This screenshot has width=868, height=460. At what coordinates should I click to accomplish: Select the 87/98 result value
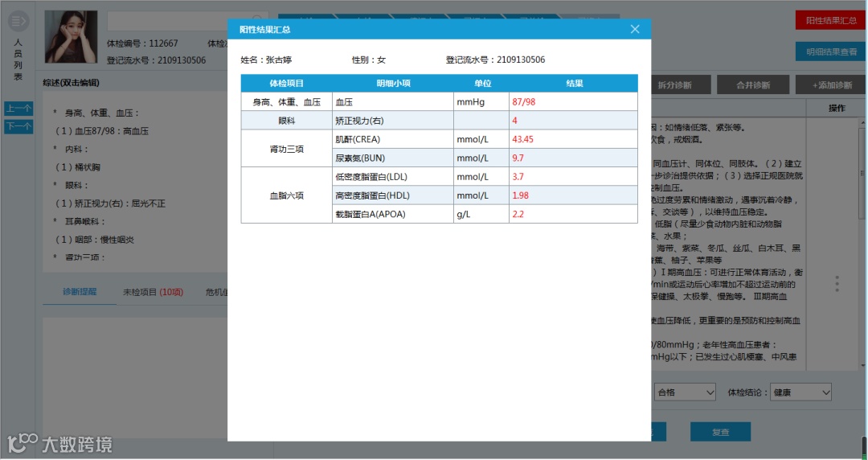524,102
